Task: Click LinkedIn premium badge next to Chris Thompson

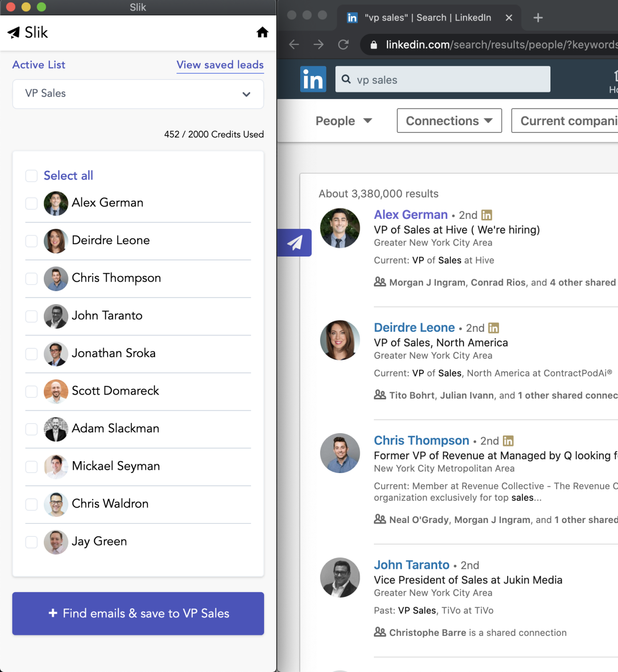Action: pyautogui.click(x=508, y=441)
